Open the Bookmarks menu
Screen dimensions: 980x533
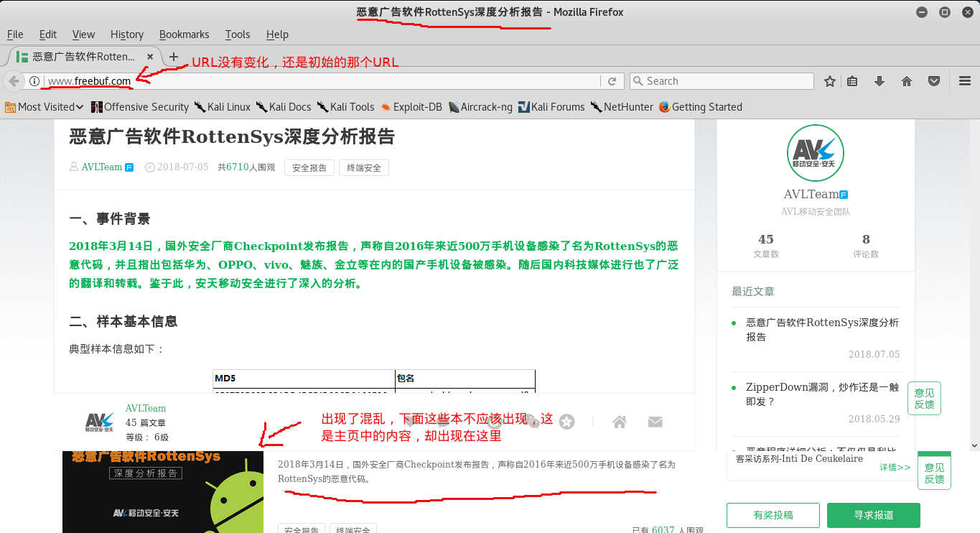[184, 34]
